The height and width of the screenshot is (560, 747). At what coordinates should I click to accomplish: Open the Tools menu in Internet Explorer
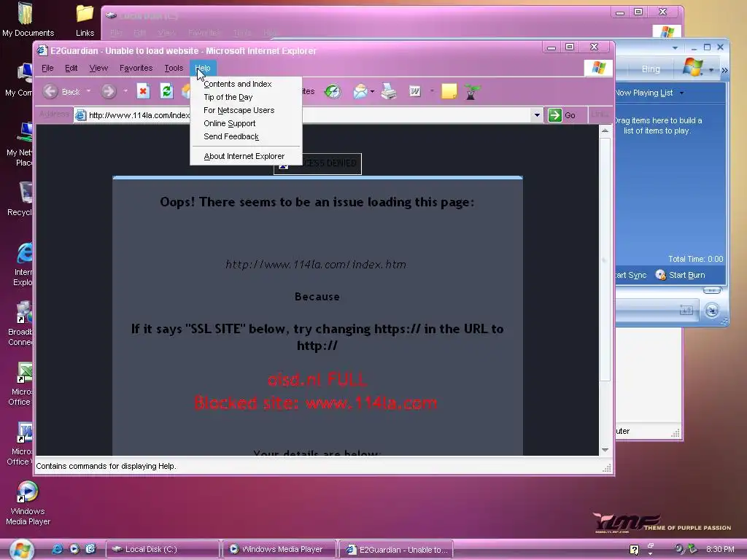pyautogui.click(x=174, y=68)
